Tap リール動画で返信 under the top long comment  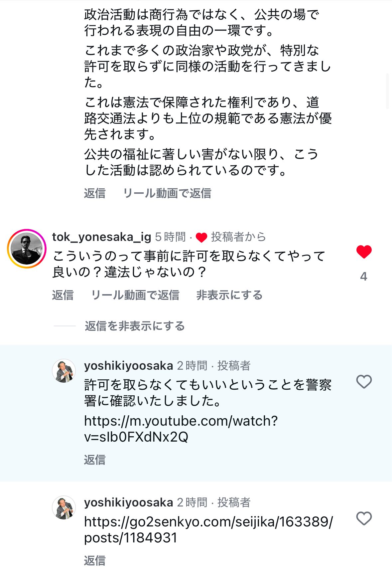pyautogui.click(x=167, y=193)
